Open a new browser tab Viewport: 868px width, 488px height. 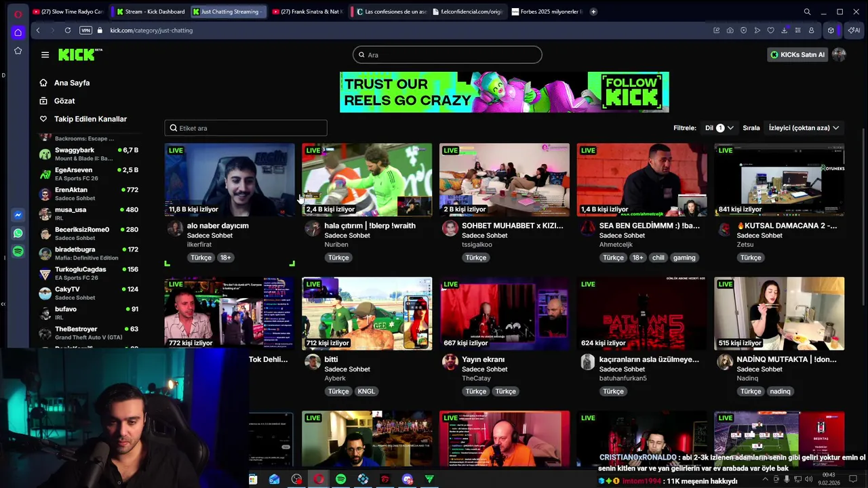(x=593, y=12)
